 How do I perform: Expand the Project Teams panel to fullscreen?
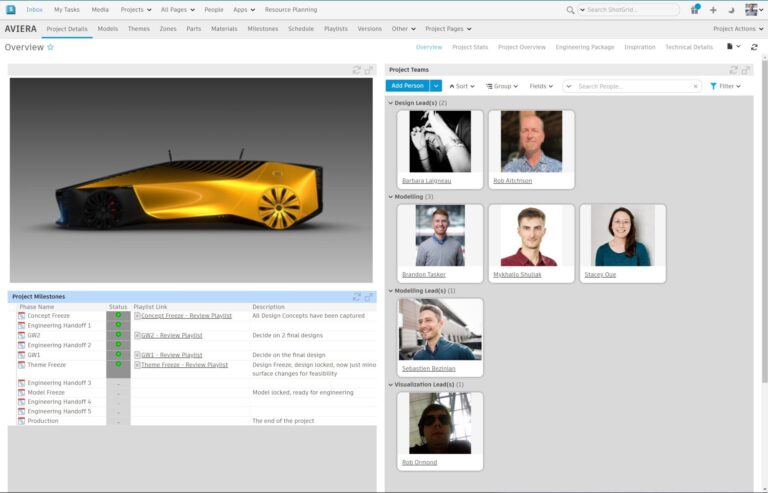[x=746, y=70]
